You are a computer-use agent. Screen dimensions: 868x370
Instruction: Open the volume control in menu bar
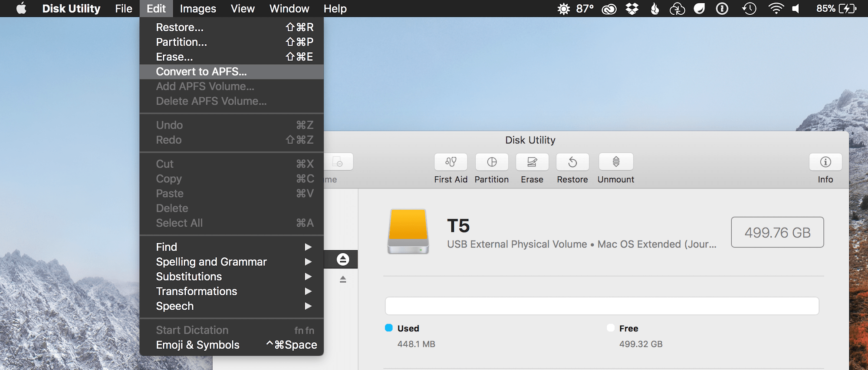point(796,8)
